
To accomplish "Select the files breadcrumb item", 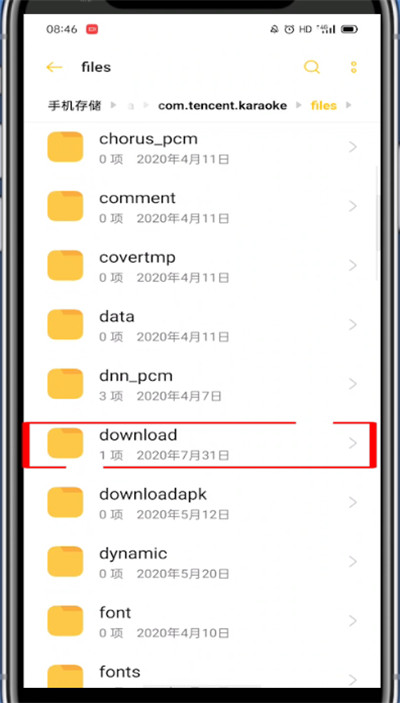I will point(324,106).
